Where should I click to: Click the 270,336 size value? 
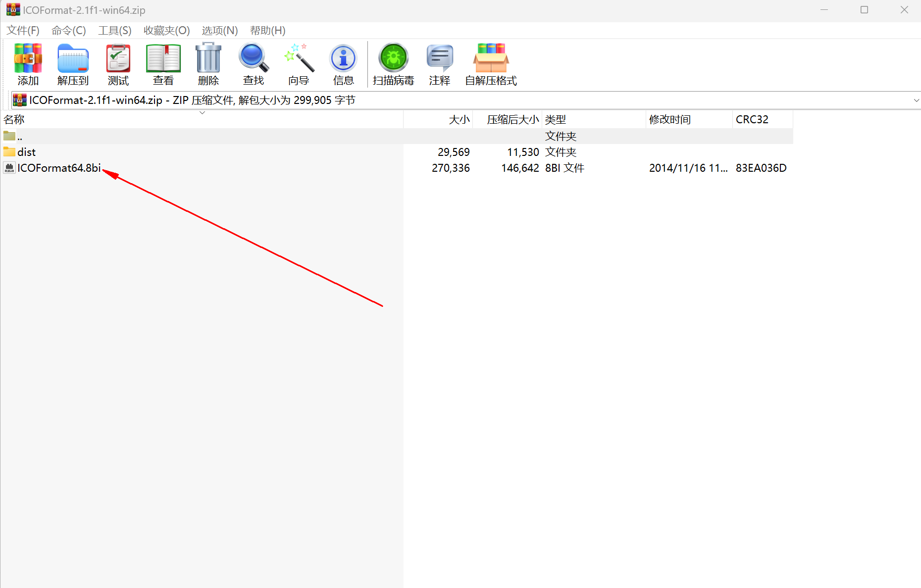(x=451, y=168)
